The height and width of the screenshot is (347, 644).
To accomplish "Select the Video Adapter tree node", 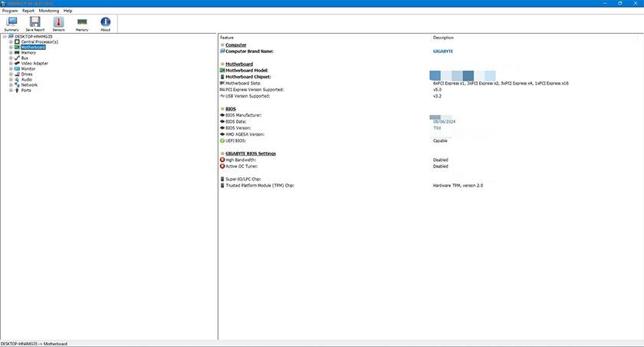I will point(34,63).
